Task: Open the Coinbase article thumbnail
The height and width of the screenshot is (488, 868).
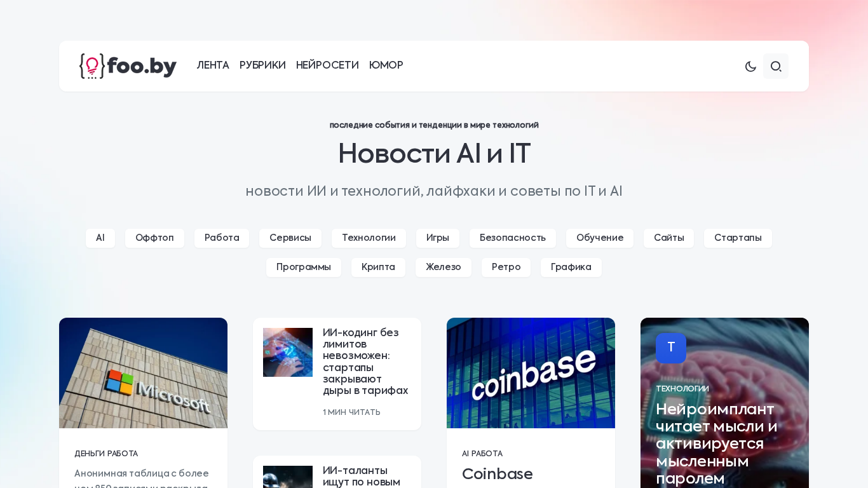Action: point(531,373)
